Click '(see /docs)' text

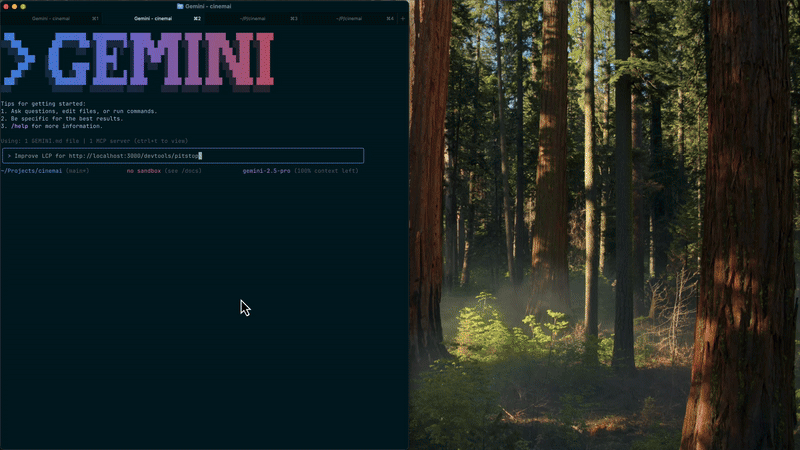tap(183, 171)
